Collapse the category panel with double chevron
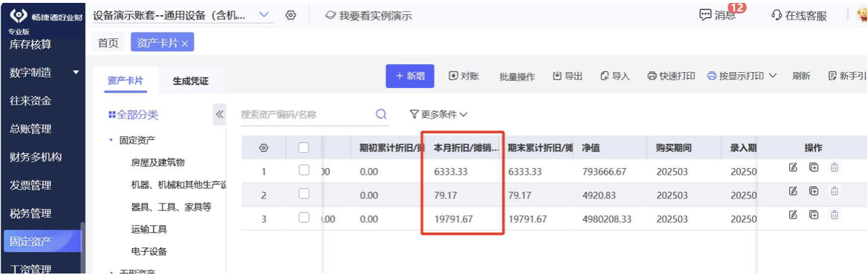868x280 pixels. click(219, 114)
